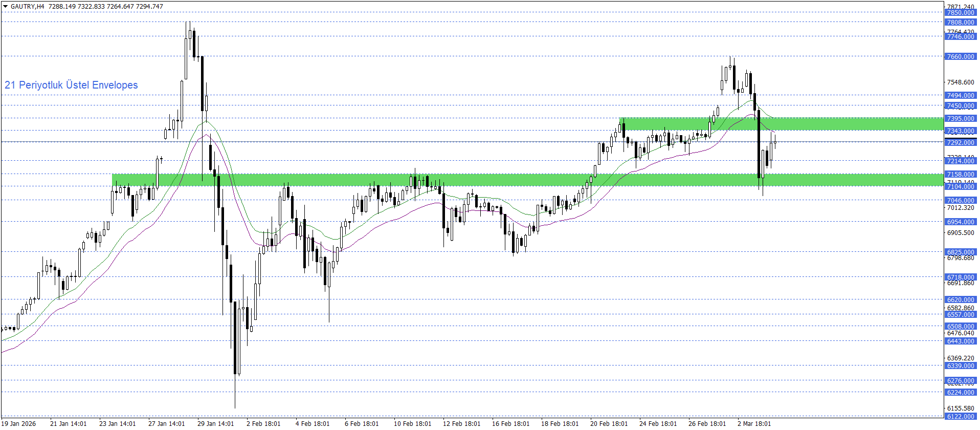Click the '27 Jan 14:01' time axis label
The width and height of the screenshot is (980, 430).
tap(167, 423)
